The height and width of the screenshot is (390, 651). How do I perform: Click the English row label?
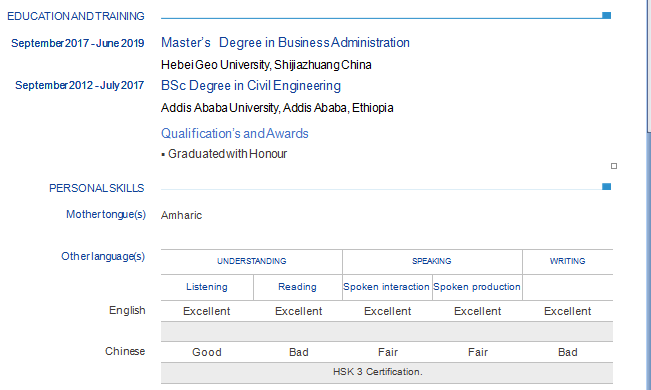127,311
